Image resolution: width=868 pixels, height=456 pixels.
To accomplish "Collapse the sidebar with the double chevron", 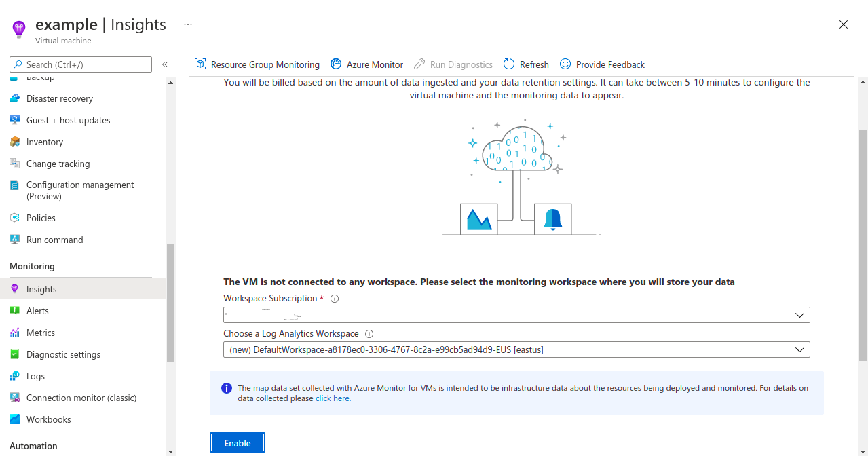I will (x=165, y=64).
